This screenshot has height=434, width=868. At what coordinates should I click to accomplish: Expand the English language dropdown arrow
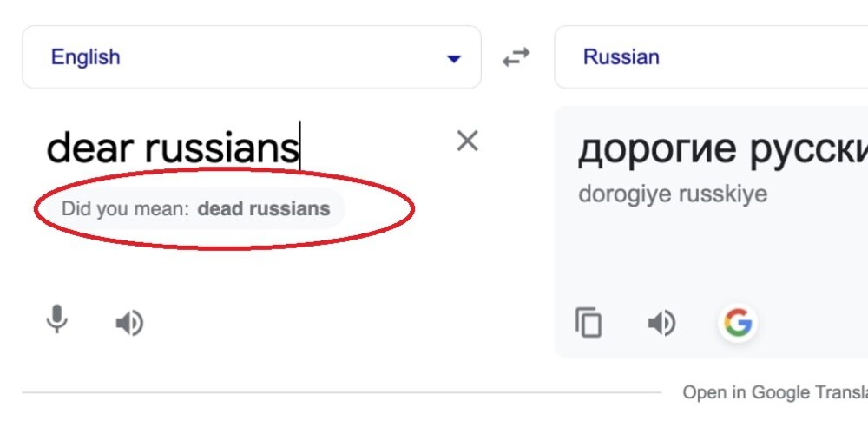(x=454, y=58)
